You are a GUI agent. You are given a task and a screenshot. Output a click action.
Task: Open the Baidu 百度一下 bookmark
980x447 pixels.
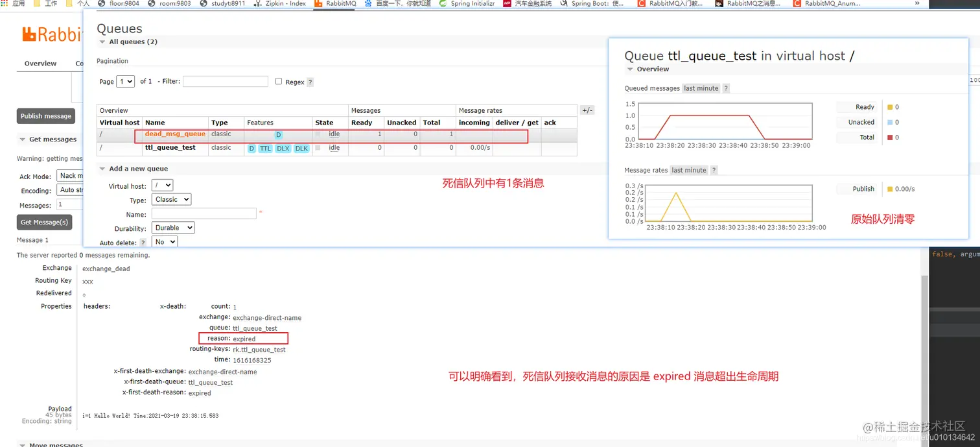[x=397, y=3]
